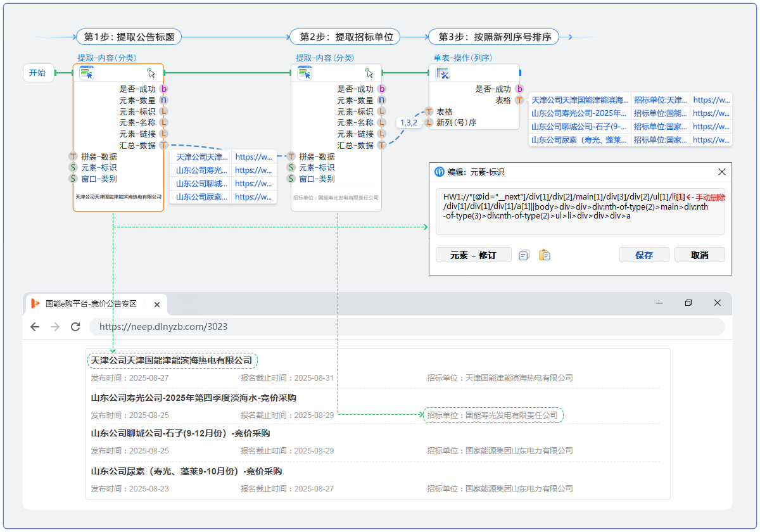This screenshot has width=760, height=532.
Task: Click the 元素-名称 L port on the step 2 node
Action: [381, 122]
